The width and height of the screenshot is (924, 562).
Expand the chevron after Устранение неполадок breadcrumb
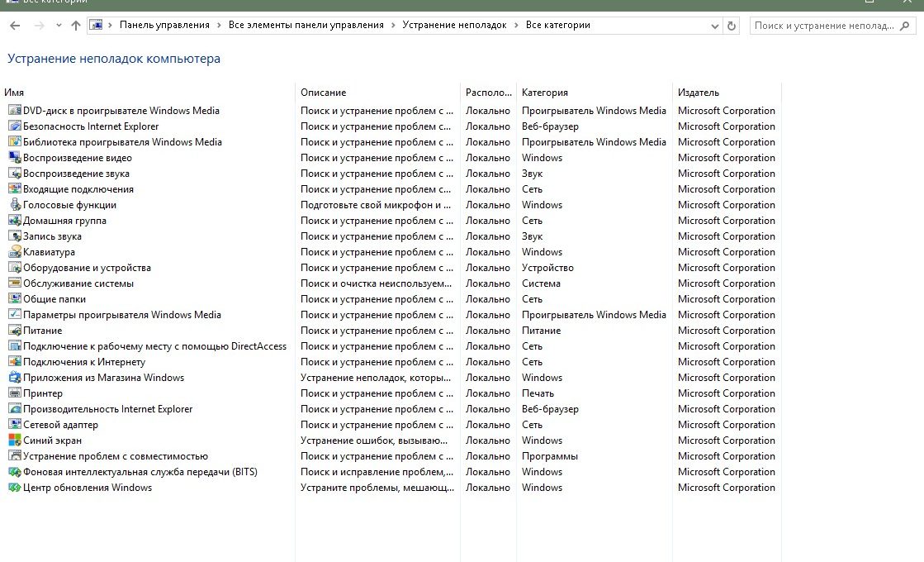pos(516,26)
